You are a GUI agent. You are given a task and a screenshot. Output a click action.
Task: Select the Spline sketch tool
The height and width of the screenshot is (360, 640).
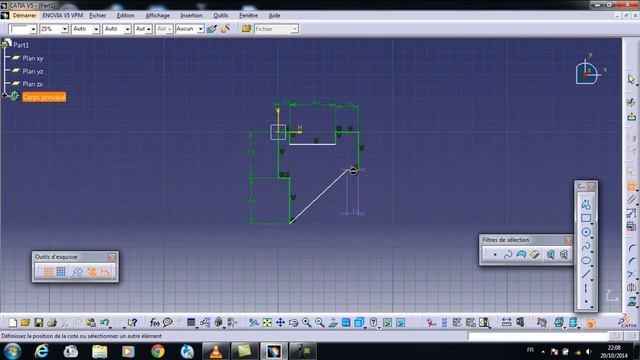[x=586, y=246]
